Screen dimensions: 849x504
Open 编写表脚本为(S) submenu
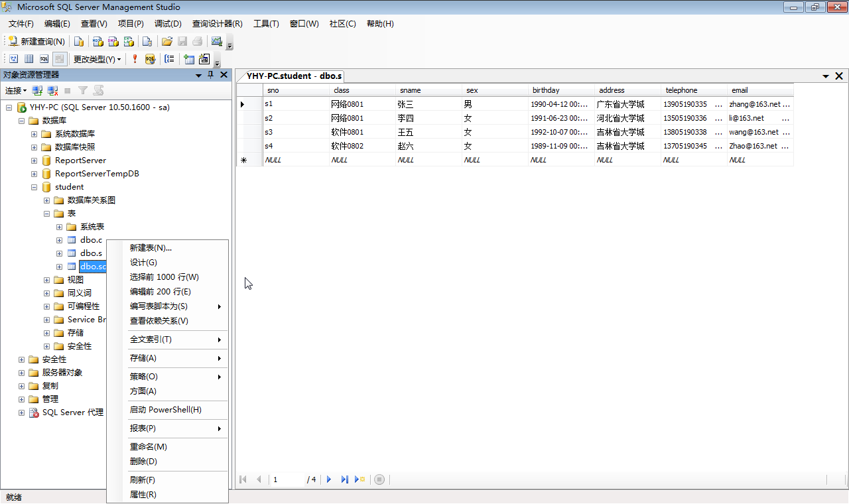(167, 306)
